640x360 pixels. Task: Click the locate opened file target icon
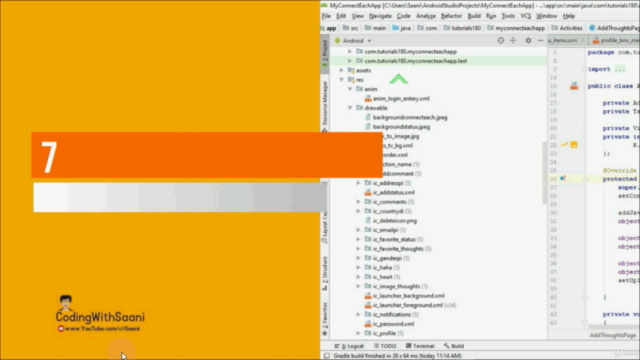coord(500,40)
